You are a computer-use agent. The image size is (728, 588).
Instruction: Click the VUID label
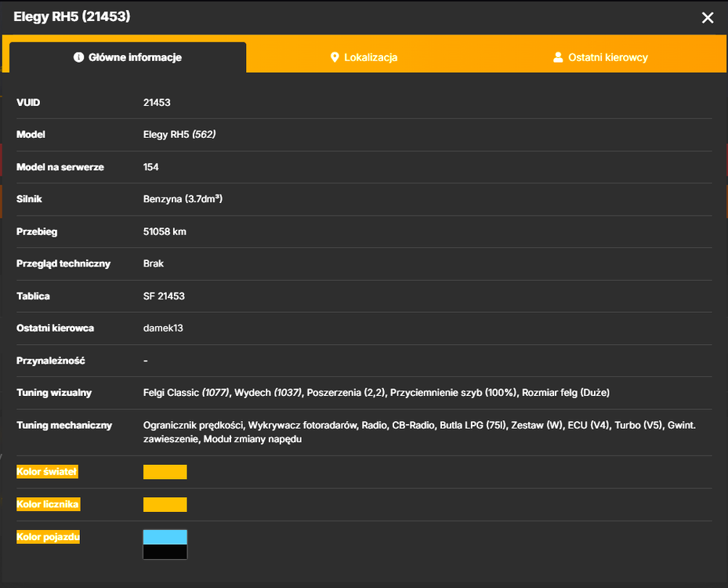[x=28, y=102]
